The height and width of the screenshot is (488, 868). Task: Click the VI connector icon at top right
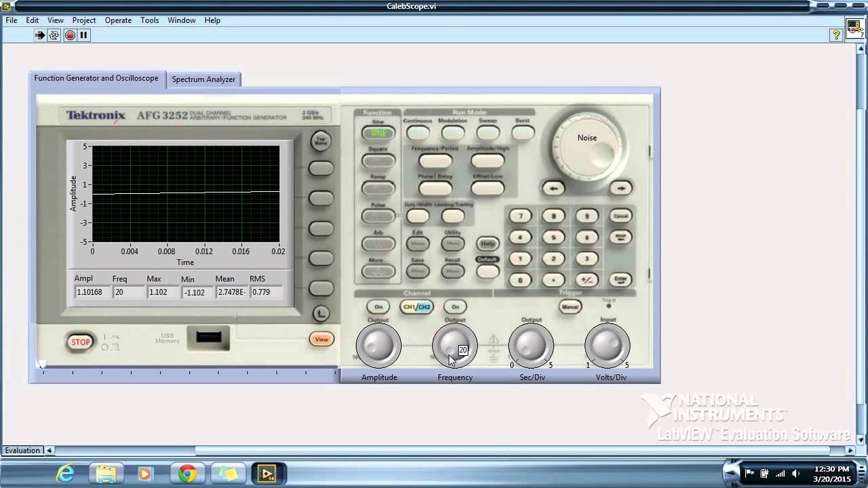(854, 27)
